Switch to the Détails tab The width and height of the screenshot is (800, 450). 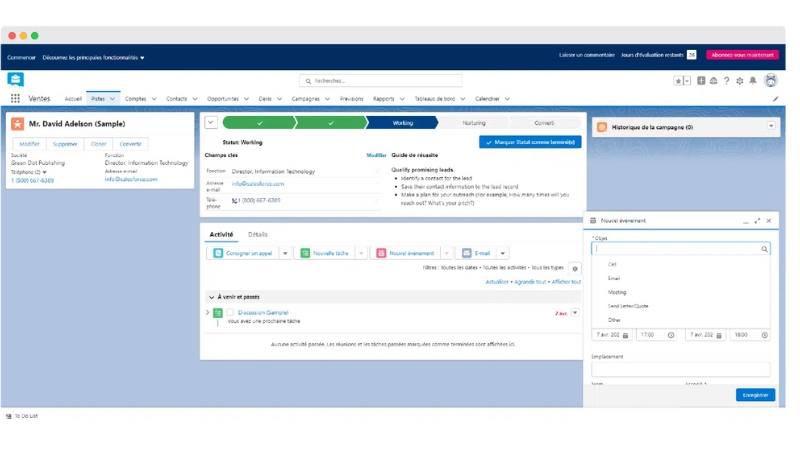[257, 234]
